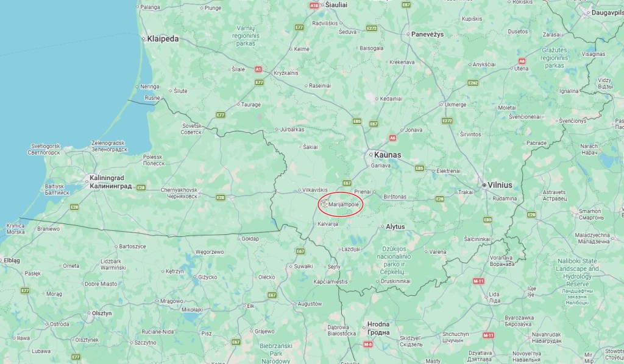
Task: Click the Kaunas city label
Action: point(388,155)
